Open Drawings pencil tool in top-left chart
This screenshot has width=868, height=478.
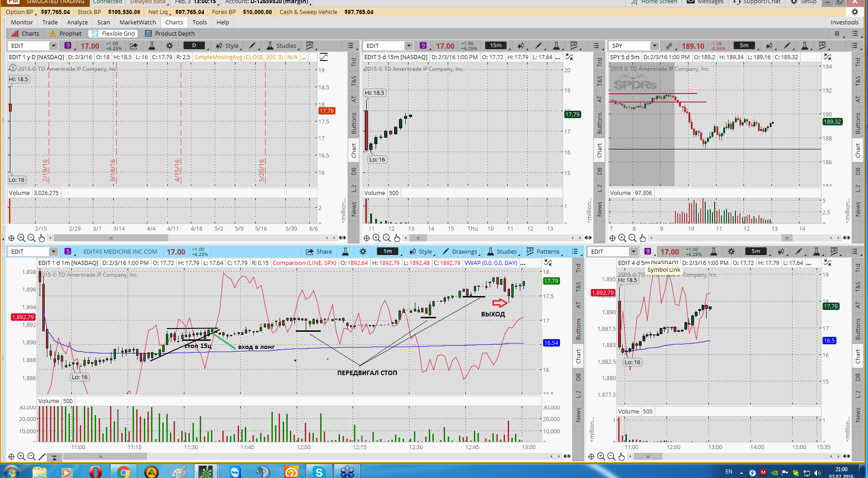point(253,46)
